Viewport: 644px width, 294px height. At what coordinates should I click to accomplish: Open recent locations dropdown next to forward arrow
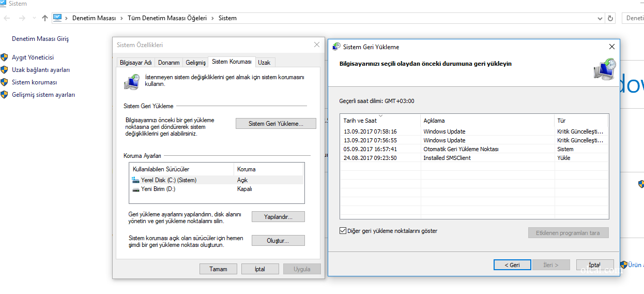click(x=34, y=18)
